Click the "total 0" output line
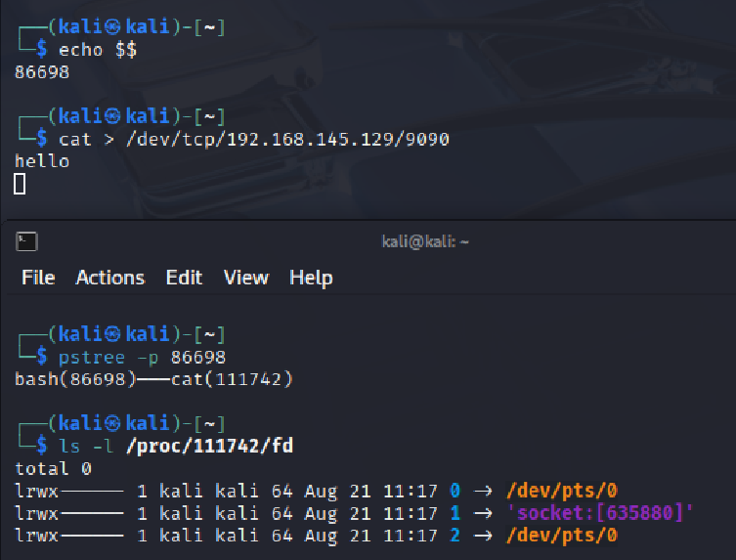The image size is (736, 560). point(53,468)
